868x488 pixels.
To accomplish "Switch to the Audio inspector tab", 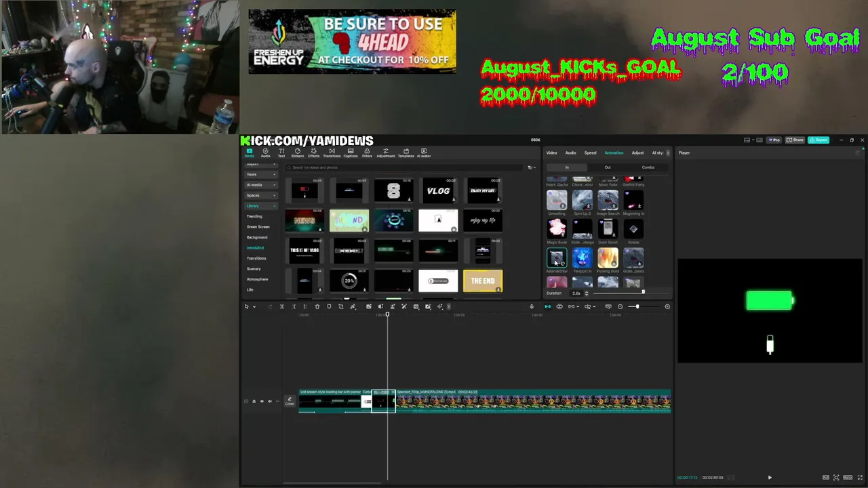I will (x=570, y=152).
